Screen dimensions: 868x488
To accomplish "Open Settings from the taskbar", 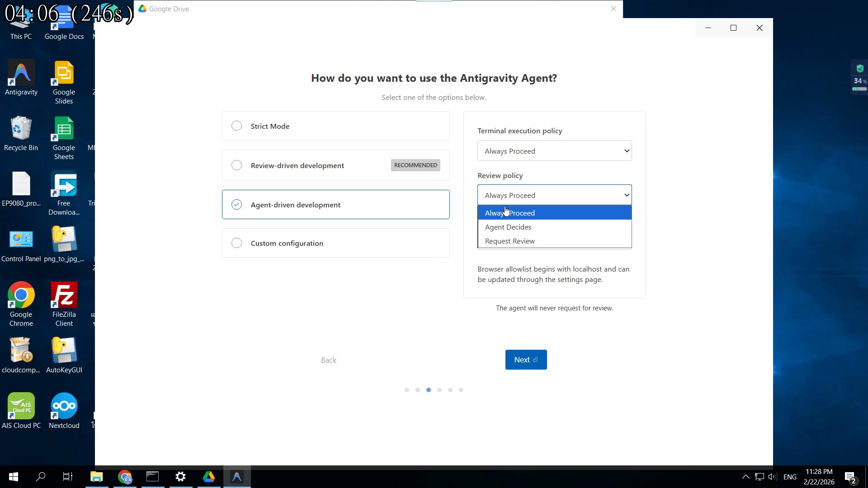I will click(180, 477).
